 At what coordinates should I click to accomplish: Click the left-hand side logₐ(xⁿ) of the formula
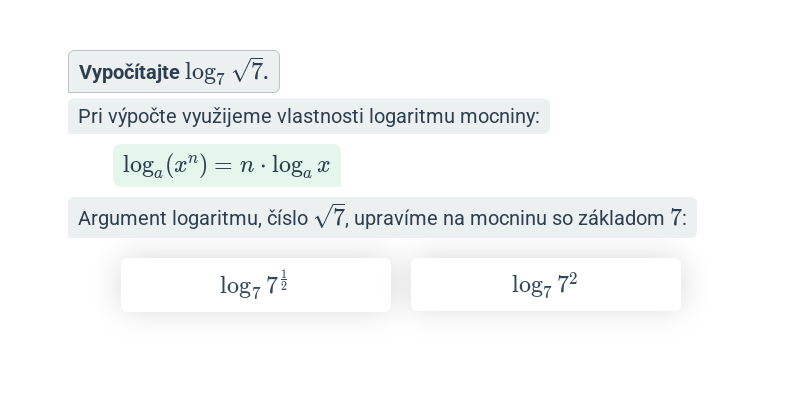[165, 166]
